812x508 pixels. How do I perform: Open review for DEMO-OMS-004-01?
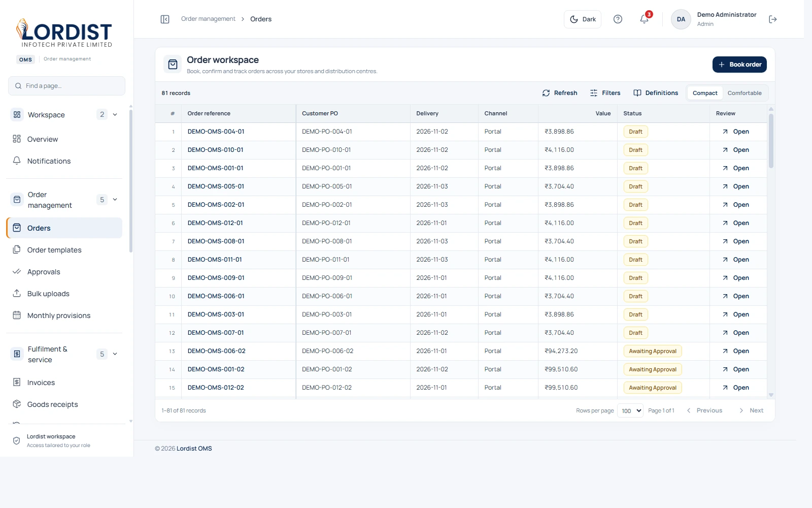(x=736, y=132)
